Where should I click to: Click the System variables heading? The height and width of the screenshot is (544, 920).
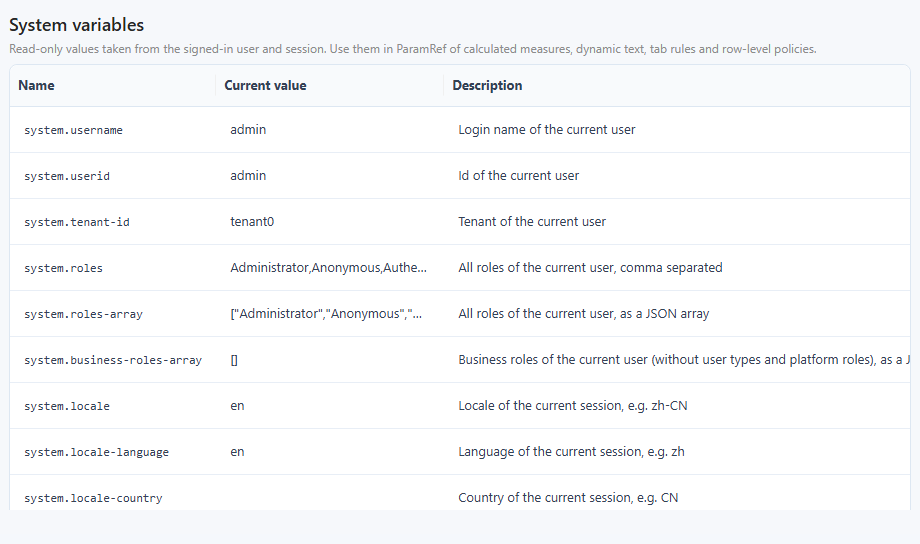pyautogui.click(x=76, y=25)
